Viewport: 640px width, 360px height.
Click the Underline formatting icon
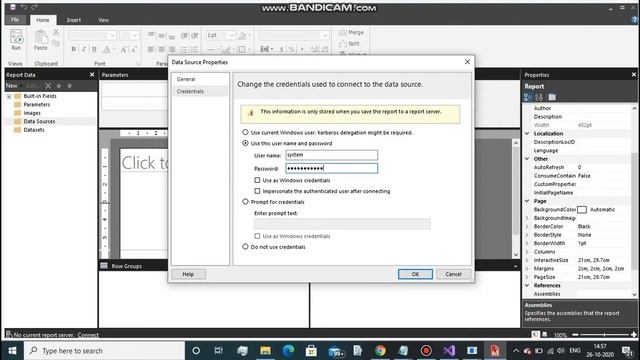pyautogui.click(x=94, y=49)
